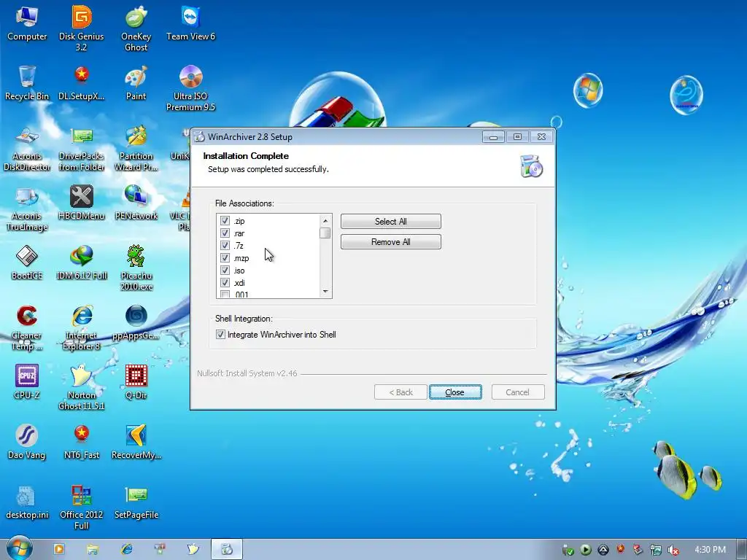
Task: Click WinArchiver Setup taskbar button
Action: click(227, 549)
